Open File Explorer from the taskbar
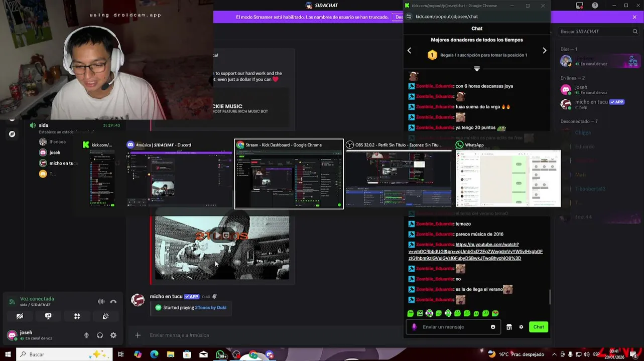Screen dimensions: 644x361 (x=171, y=354)
